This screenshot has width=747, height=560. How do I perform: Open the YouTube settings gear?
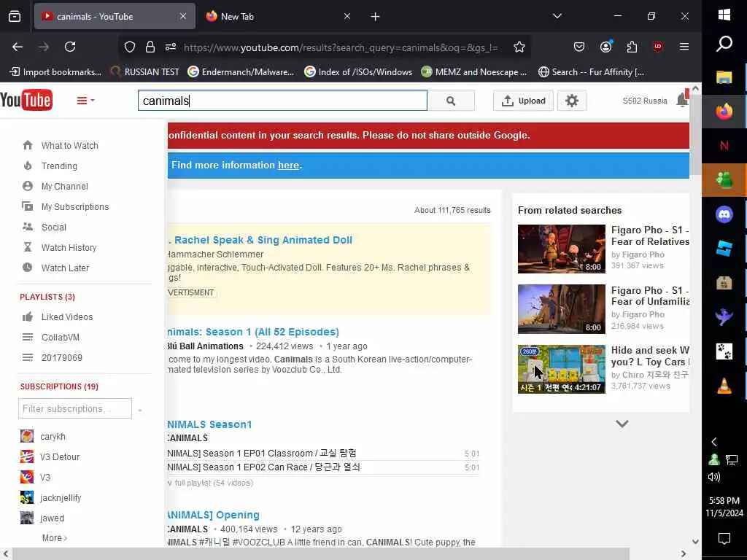point(572,101)
